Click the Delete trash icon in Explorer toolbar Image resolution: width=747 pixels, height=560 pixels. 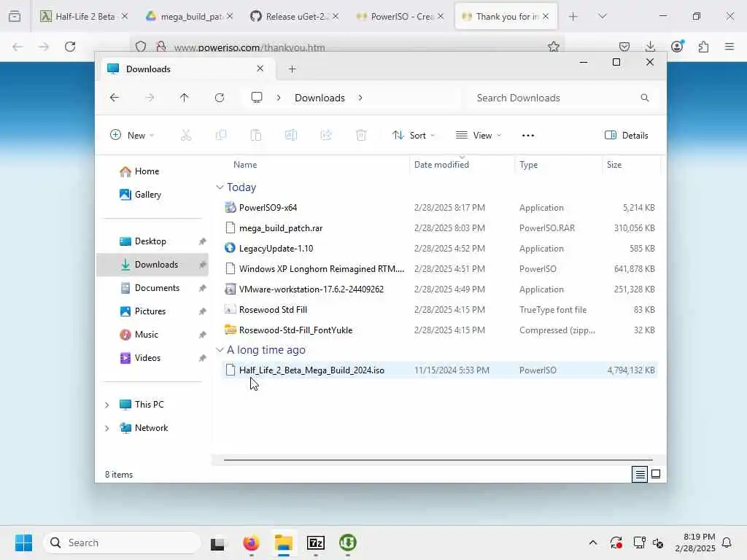(361, 135)
